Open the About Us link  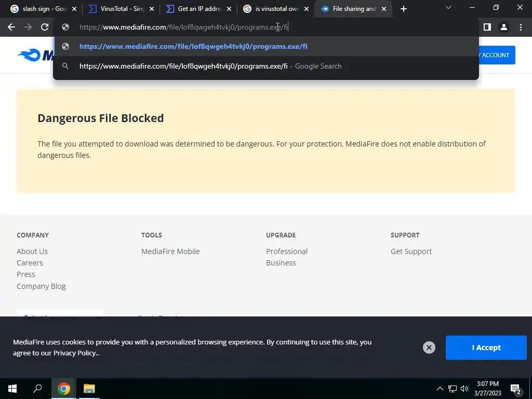32,251
